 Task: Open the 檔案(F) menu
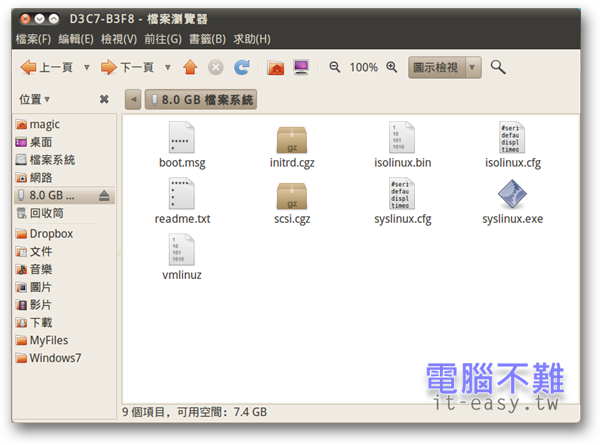[34, 39]
